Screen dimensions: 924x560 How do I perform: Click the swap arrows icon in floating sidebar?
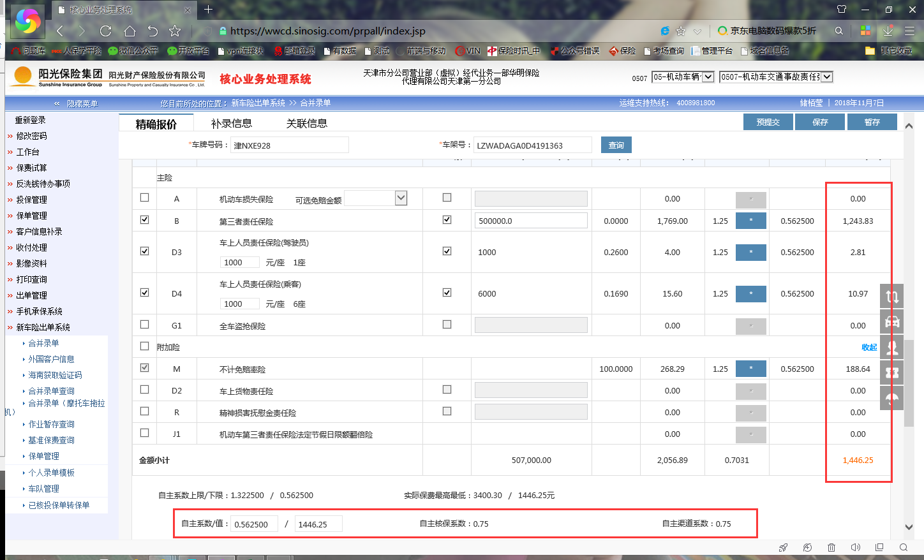click(892, 296)
